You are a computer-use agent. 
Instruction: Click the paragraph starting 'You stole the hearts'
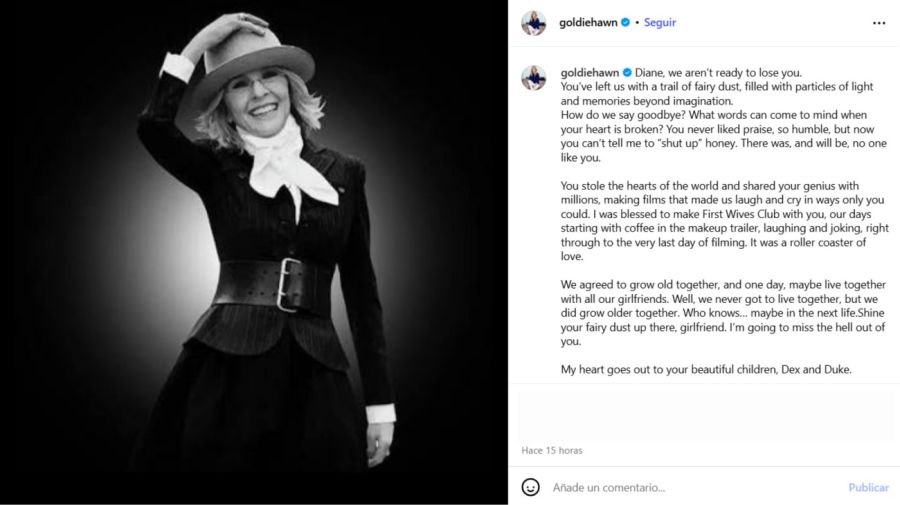(724, 221)
